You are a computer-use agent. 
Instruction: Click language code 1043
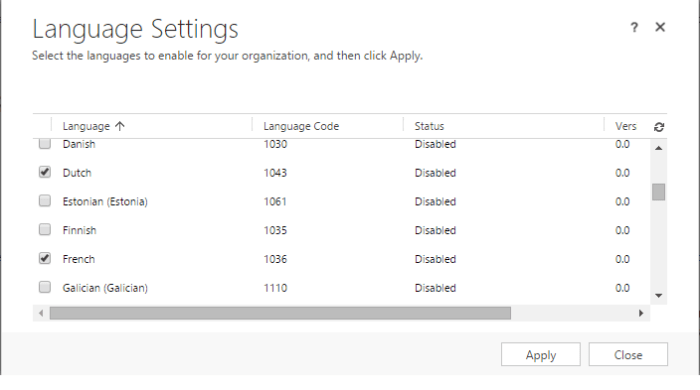[275, 173]
